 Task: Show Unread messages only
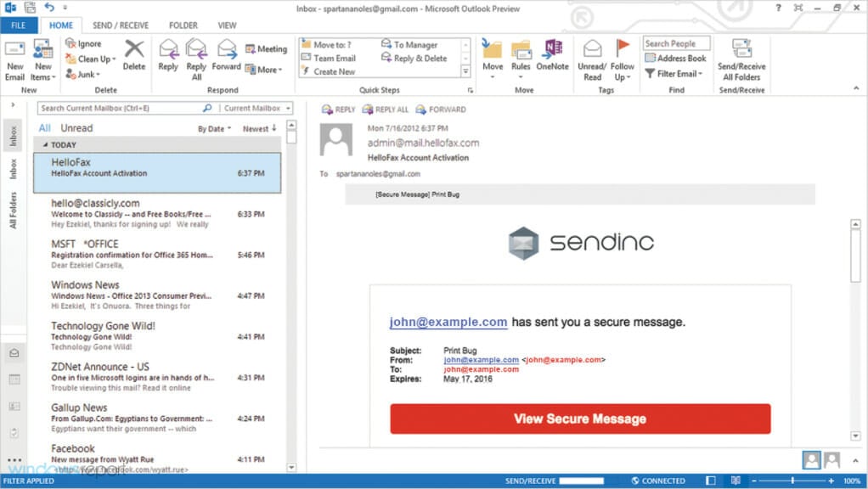click(76, 128)
